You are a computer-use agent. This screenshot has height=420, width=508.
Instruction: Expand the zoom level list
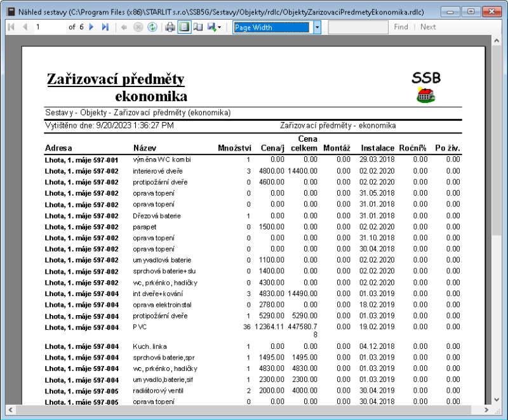pyautogui.click(x=316, y=27)
